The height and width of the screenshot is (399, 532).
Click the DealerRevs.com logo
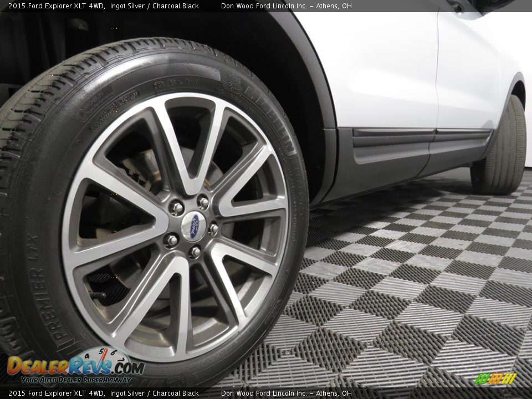click(x=75, y=367)
